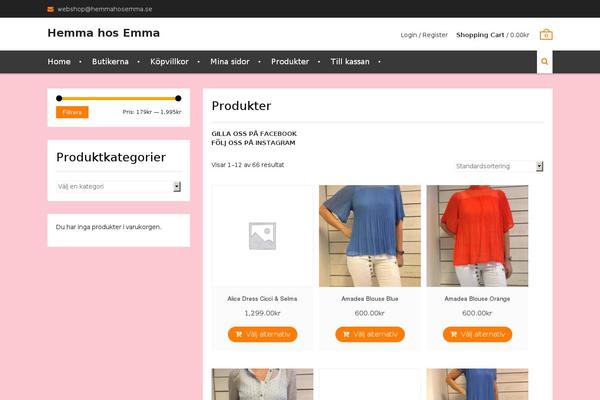
Task: Open Mina sidor menu item
Action: [230, 62]
